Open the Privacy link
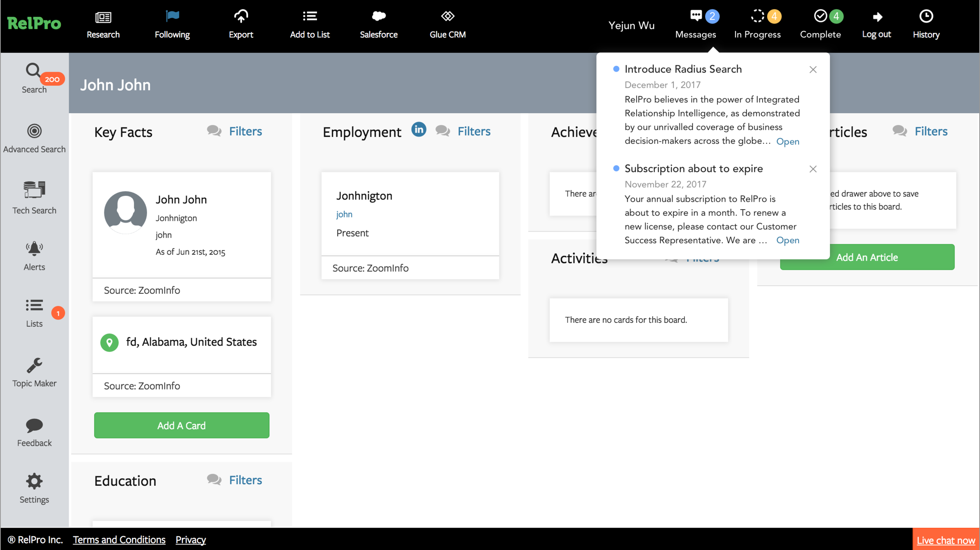The image size is (980, 550). (191, 540)
